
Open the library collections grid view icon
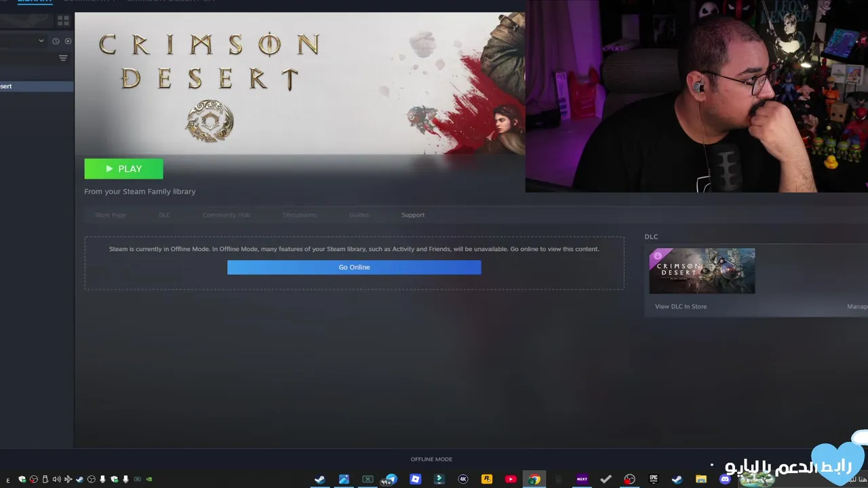click(x=63, y=20)
